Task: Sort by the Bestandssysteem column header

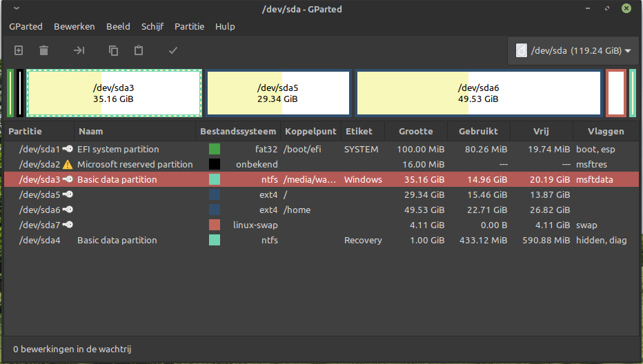Action: (238, 131)
